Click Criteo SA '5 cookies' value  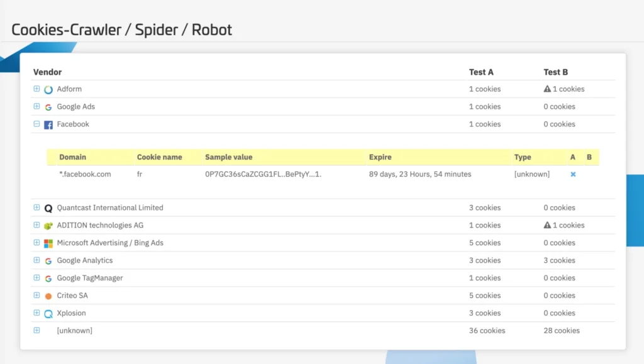coord(485,295)
